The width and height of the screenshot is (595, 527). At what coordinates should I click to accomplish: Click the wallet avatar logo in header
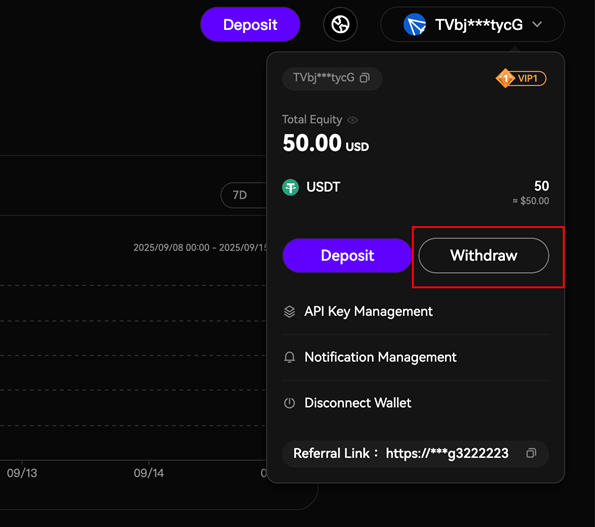(414, 25)
